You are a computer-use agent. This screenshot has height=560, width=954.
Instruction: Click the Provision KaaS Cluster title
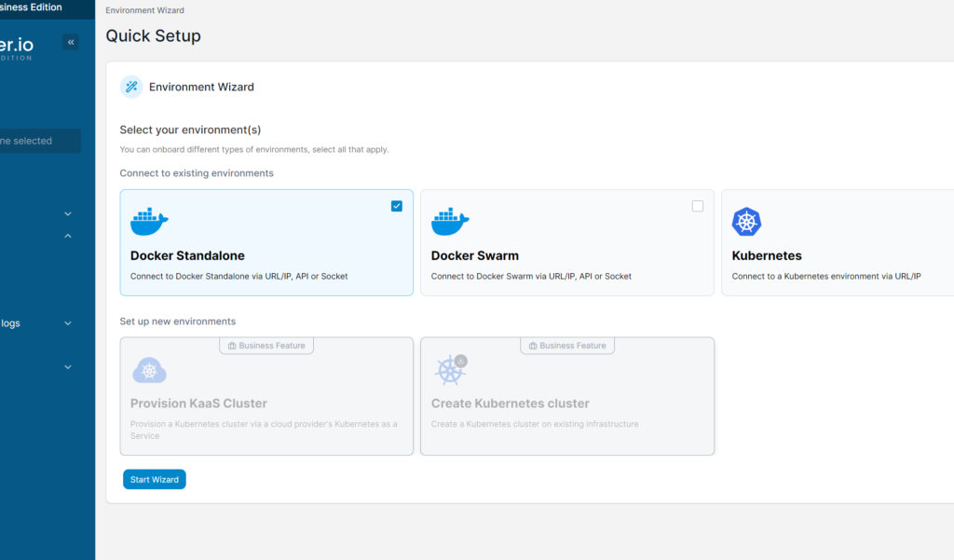(199, 403)
